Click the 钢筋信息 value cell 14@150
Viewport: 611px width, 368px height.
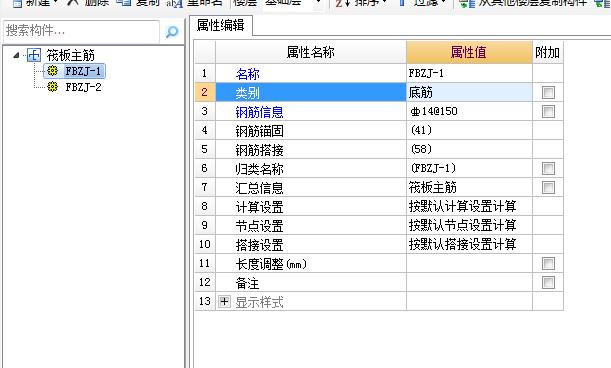[469, 111]
